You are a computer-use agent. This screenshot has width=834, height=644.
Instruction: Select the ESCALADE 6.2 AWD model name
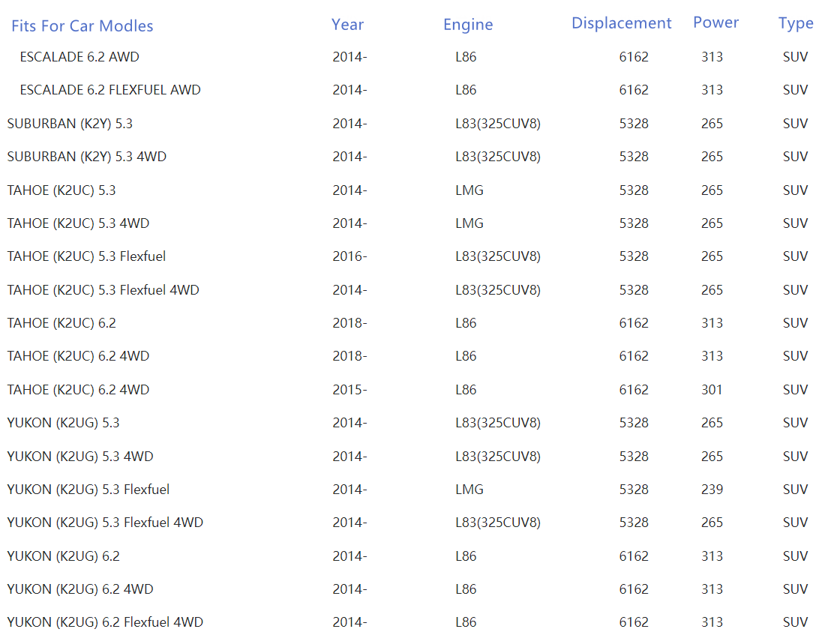79,57
